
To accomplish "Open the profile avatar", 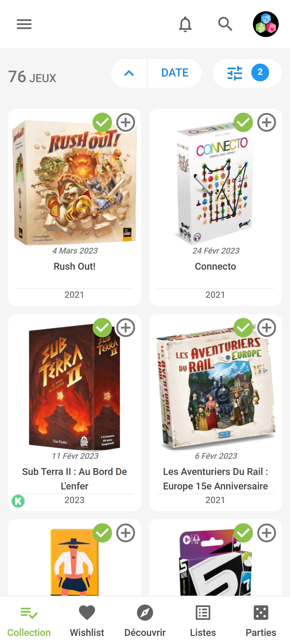I will pyautogui.click(x=266, y=24).
